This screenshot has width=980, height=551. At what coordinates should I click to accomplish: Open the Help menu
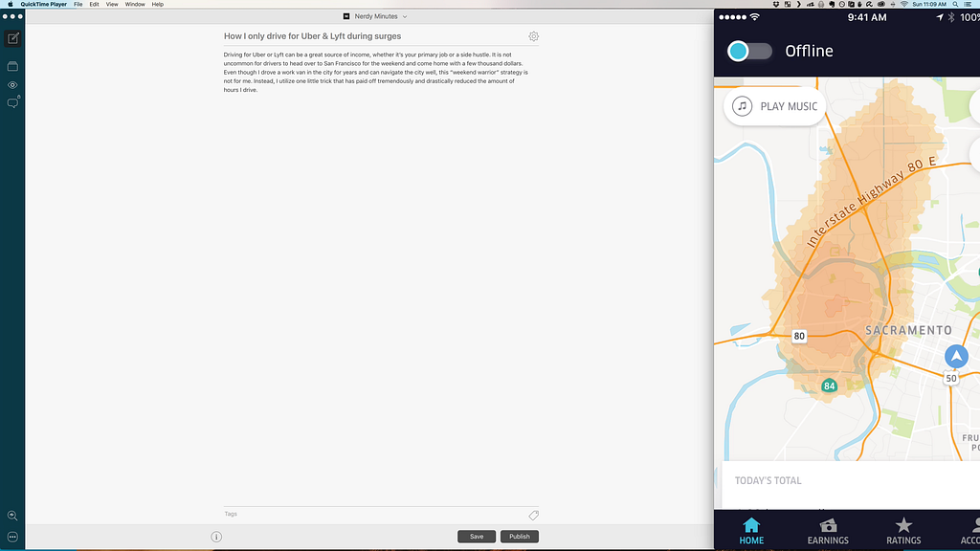pos(158,5)
